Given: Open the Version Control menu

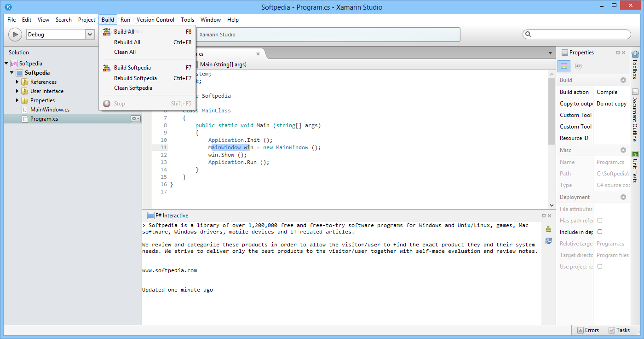Looking at the screenshot, I should [155, 20].
